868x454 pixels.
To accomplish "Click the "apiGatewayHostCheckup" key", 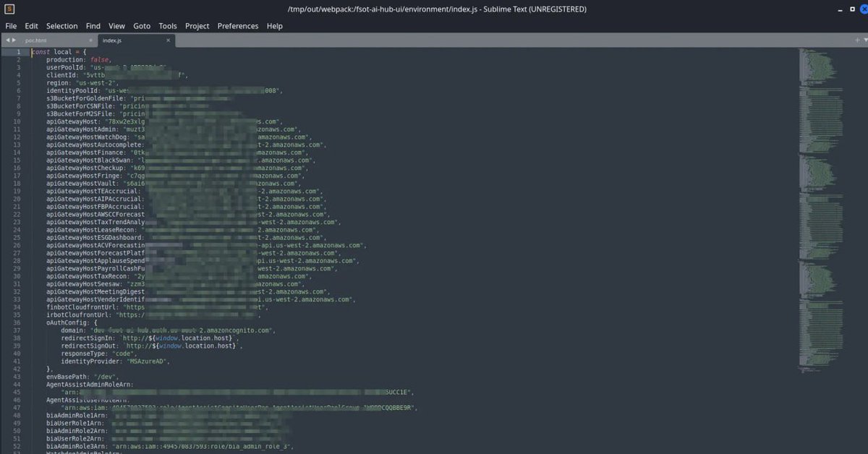I will click(x=86, y=168).
